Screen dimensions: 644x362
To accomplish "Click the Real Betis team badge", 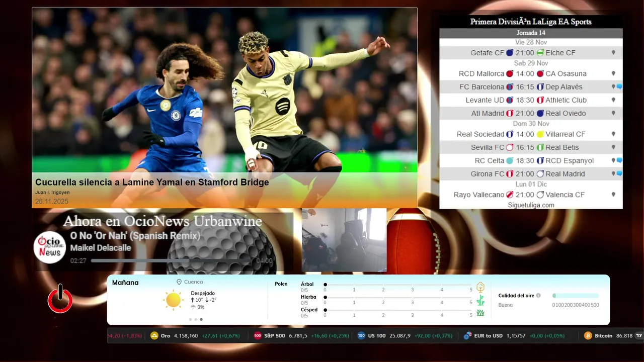I will [540, 147].
